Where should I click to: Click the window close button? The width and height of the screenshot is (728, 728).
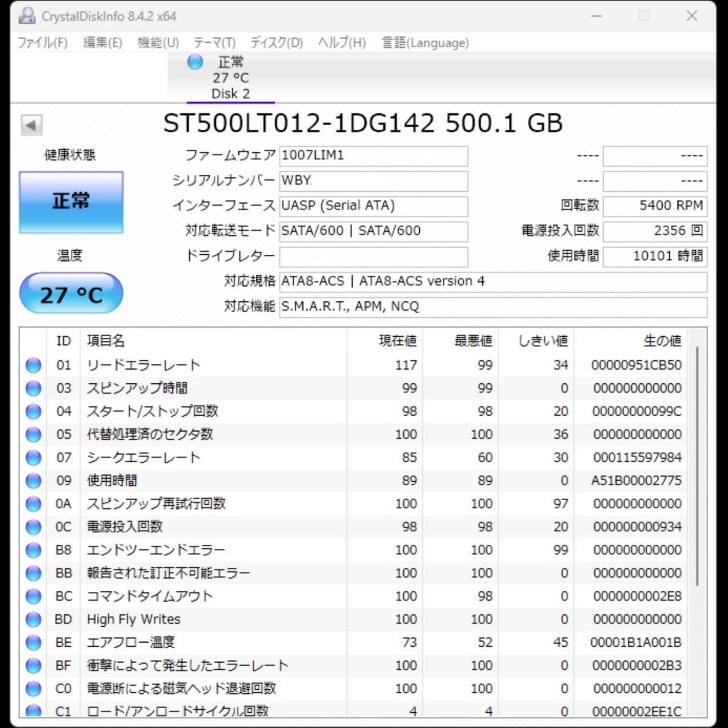click(692, 16)
